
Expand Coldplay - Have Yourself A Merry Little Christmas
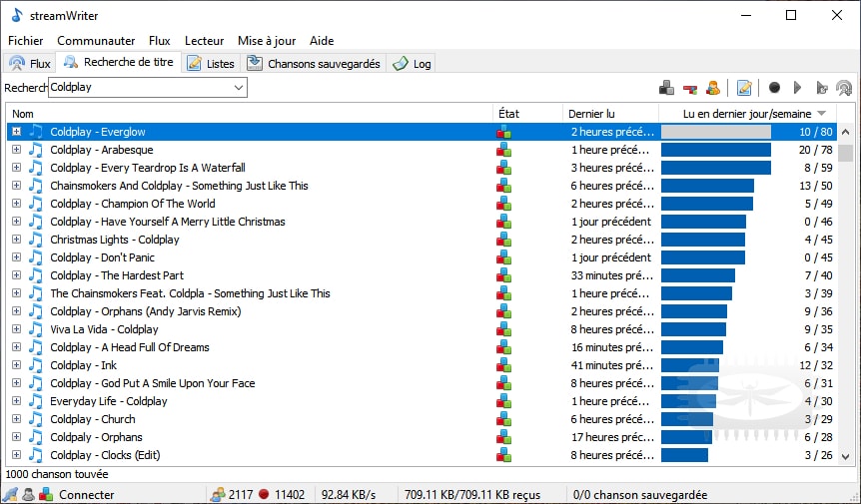(16, 222)
